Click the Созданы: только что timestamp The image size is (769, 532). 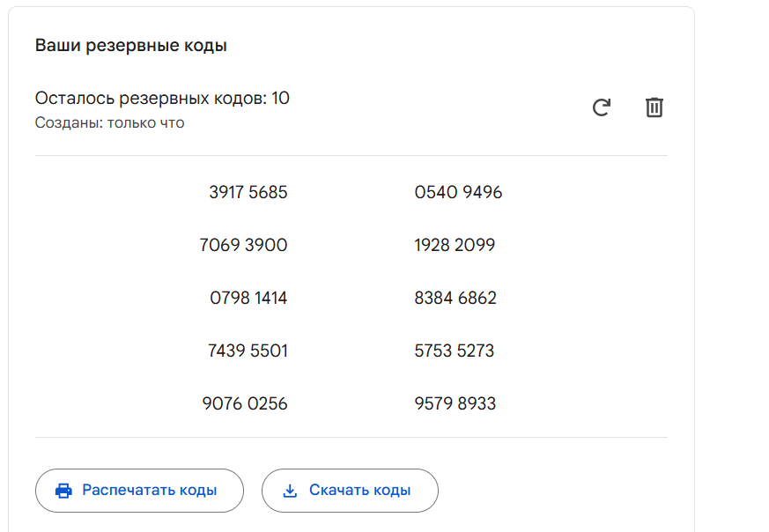point(110,123)
